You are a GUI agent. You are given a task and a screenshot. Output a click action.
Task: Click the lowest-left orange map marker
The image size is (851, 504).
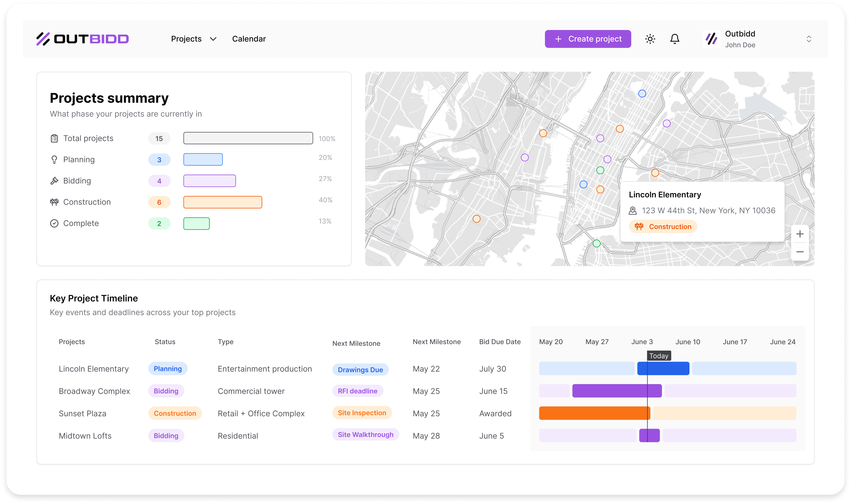pyautogui.click(x=477, y=219)
